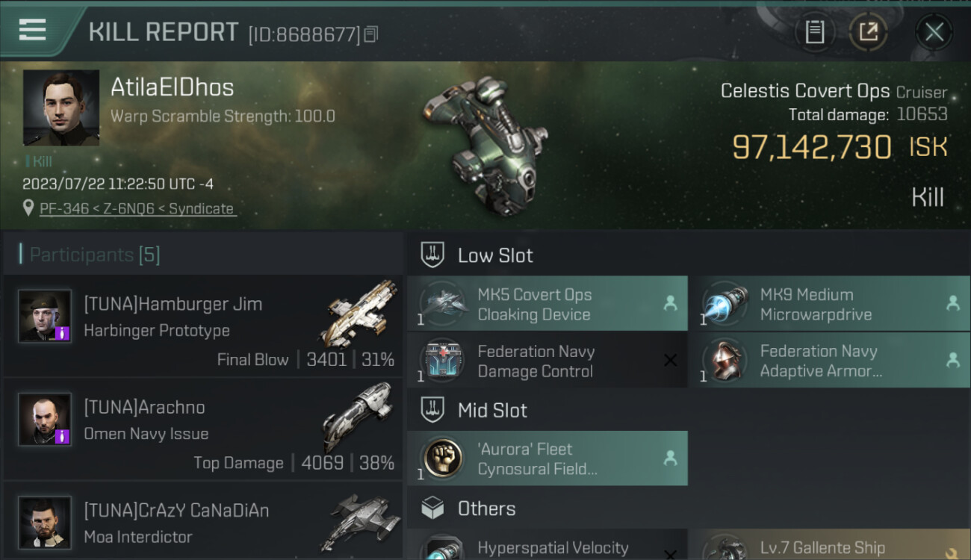Open the clipboard notes icon
The height and width of the screenshot is (560, 971).
(x=814, y=32)
